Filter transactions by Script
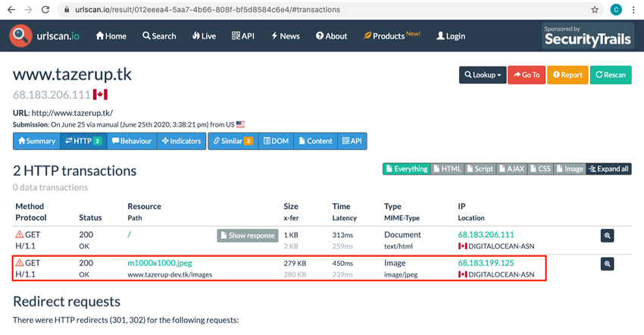The width and height of the screenshot is (644, 335). pos(480,169)
